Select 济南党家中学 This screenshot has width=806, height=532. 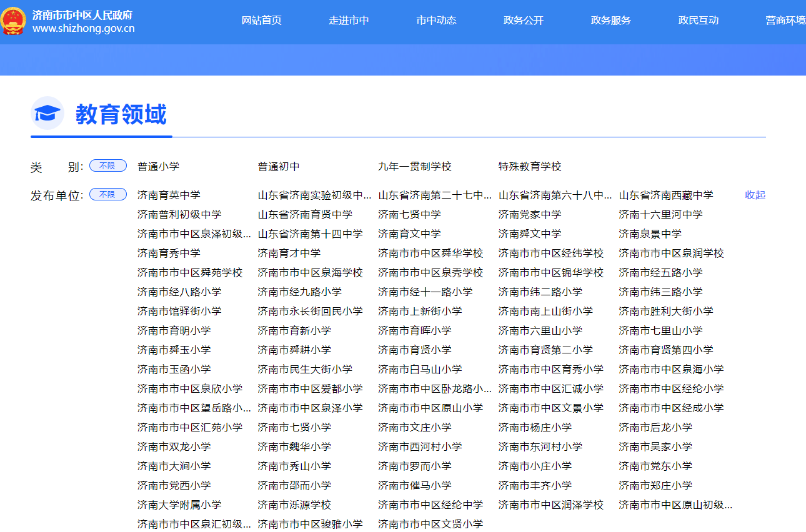point(530,214)
